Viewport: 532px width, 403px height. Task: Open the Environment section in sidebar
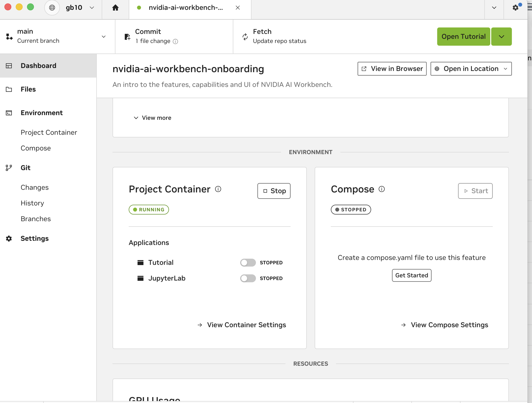(x=48, y=113)
